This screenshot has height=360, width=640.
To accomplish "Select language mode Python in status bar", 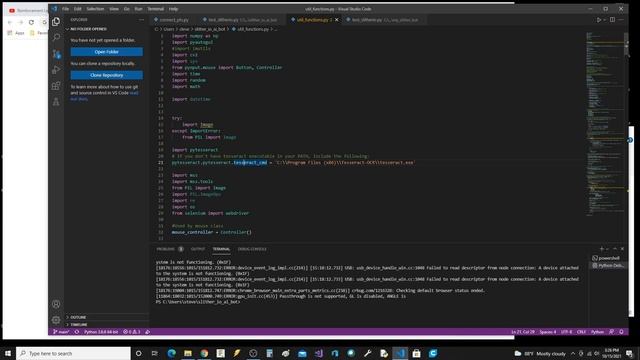I will tap(598, 332).
